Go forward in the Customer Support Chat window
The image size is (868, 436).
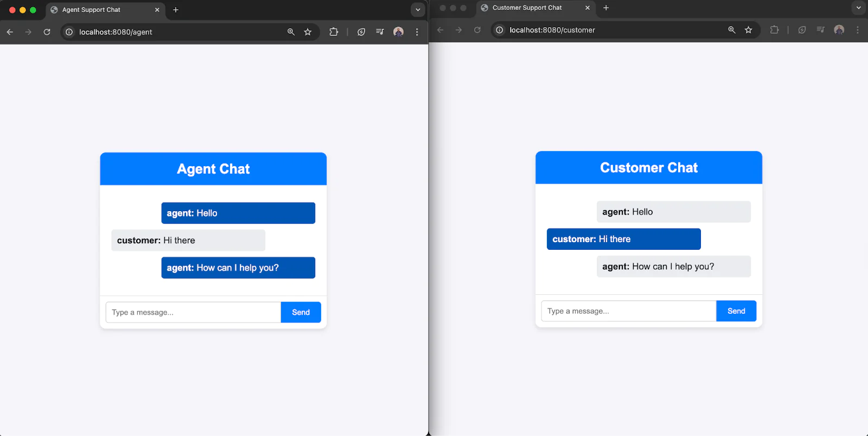tap(459, 30)
